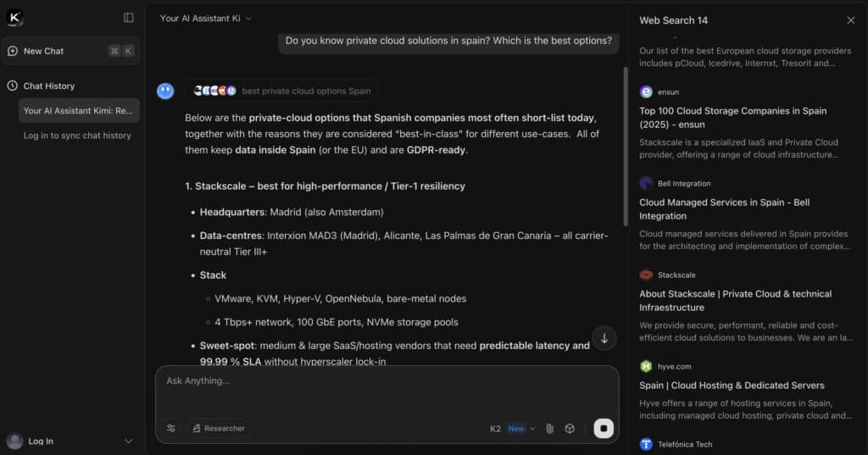868x455 pixels.
Task: Open the K2 model selector dropdown
Action: coord(513,429)
